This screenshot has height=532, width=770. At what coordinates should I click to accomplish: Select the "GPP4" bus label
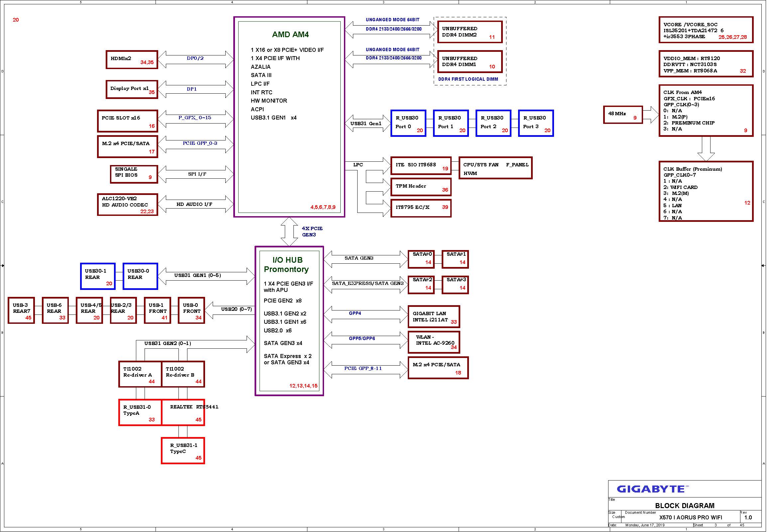tap(356, 314)
